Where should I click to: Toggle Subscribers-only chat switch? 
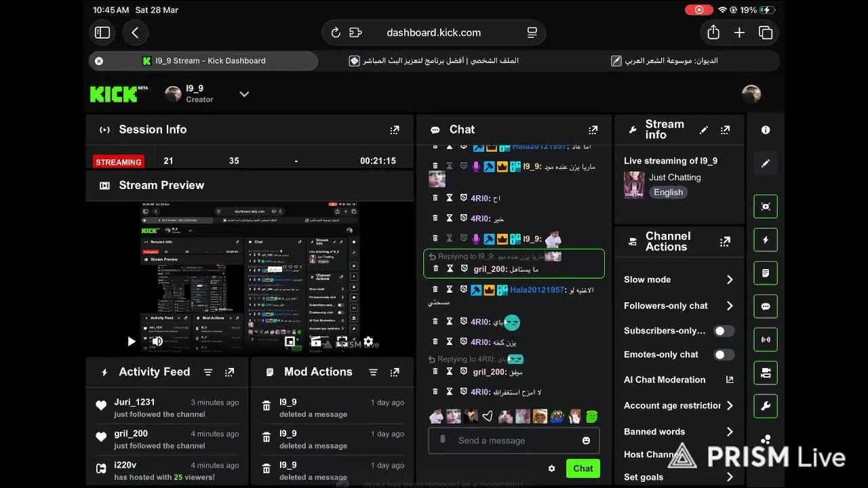724,331
